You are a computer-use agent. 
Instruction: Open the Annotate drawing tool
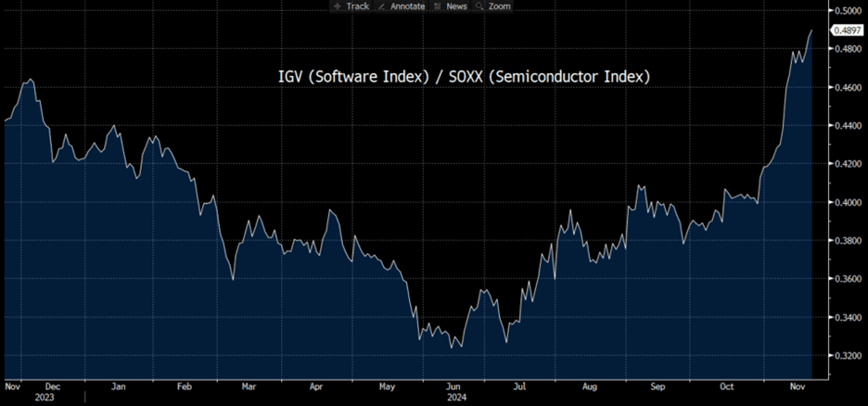tap(402, 6)
